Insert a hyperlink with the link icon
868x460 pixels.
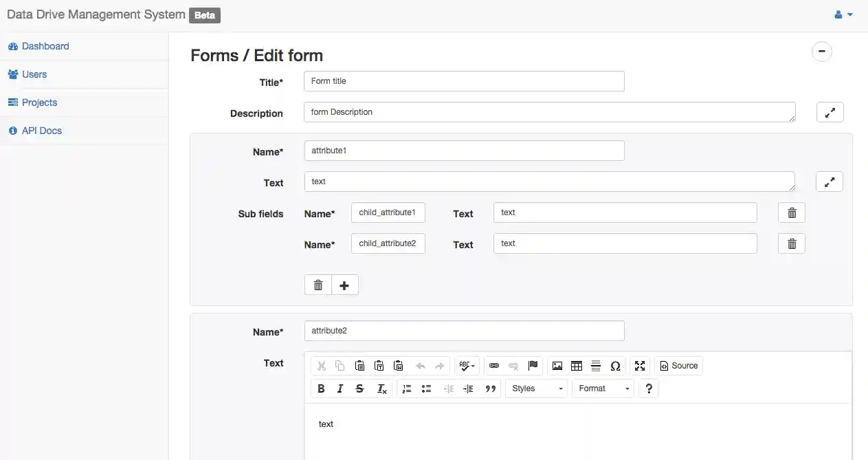494,365
